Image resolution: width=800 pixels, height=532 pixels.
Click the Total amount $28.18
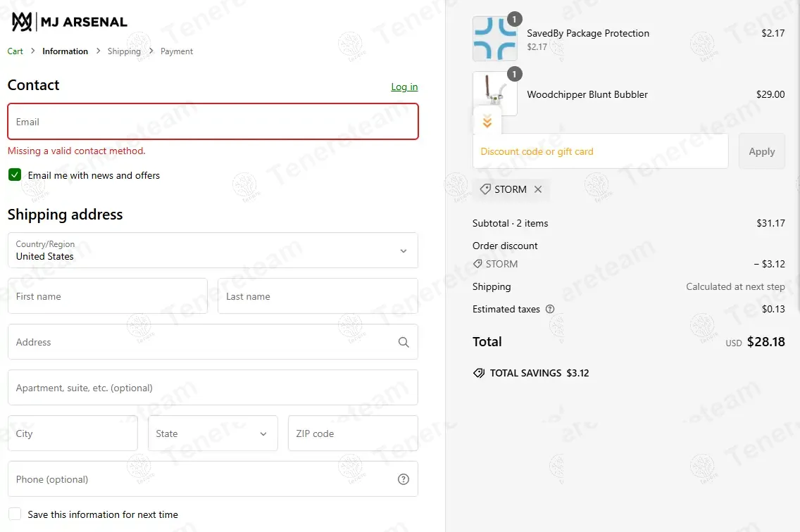[765, 342]
